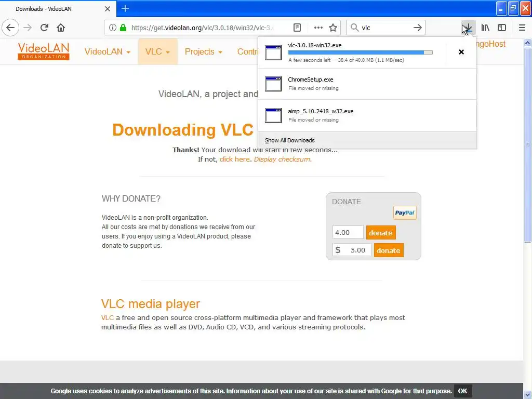The image size is (532, 399).
Task: Toggle the downloads toolbar button
Action: [468, 28]
